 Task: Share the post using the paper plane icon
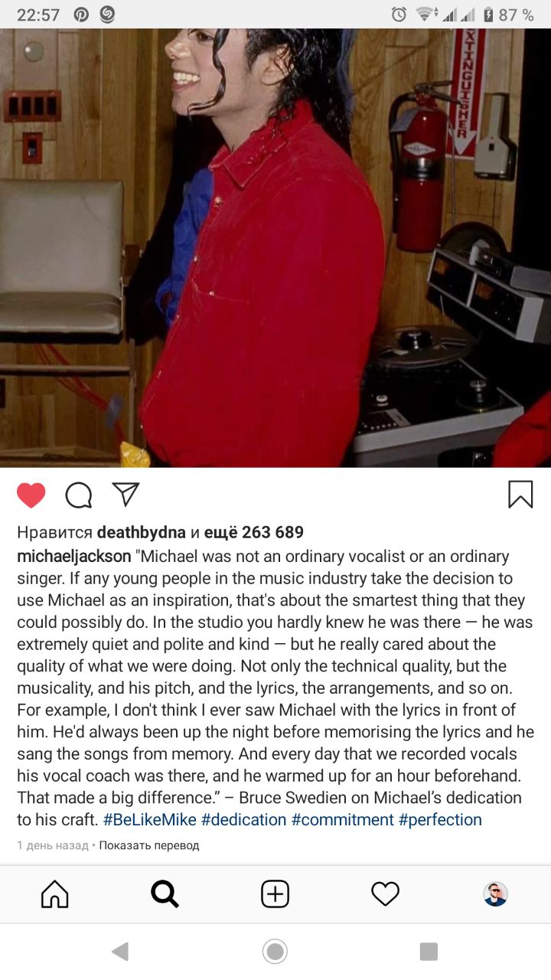click(x=126, y=495)
